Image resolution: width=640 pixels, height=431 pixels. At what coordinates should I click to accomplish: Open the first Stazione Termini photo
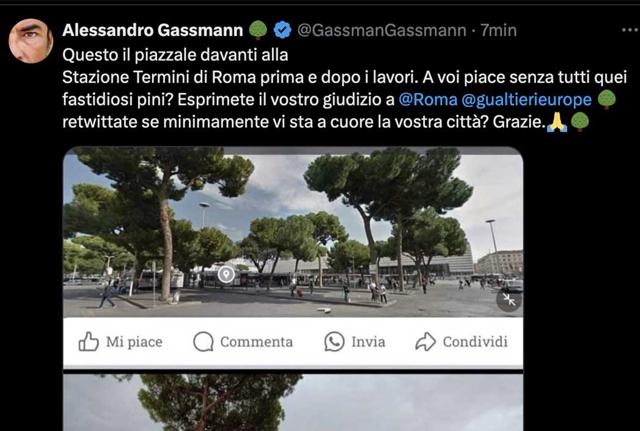click(x=293, y=232)
